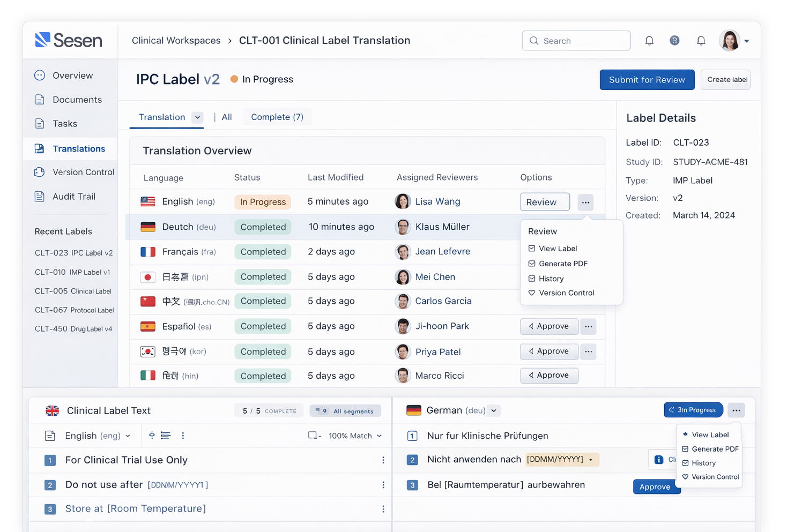This screenshot has width=787, height=532.
Task: Click the 5/5 Complete progress indicator
Action: click(269, 411)
